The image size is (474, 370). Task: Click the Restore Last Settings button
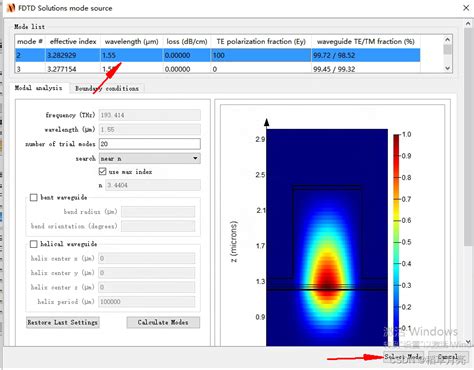tap(63, 322)
